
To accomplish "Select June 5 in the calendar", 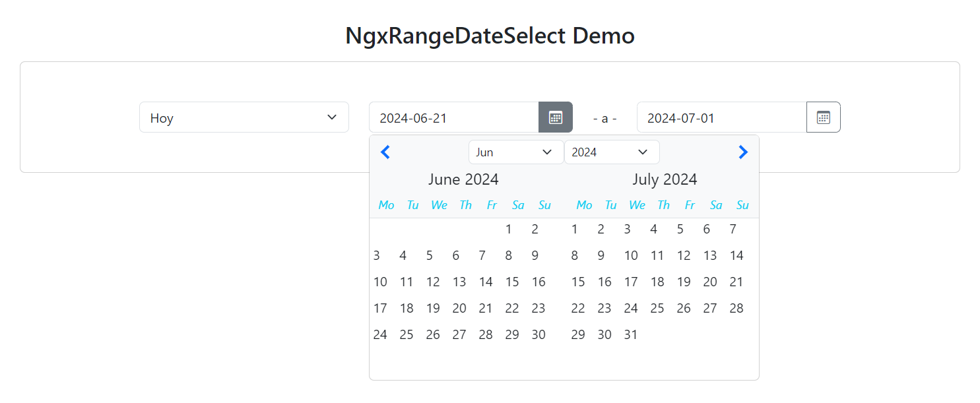I will 430,256.
